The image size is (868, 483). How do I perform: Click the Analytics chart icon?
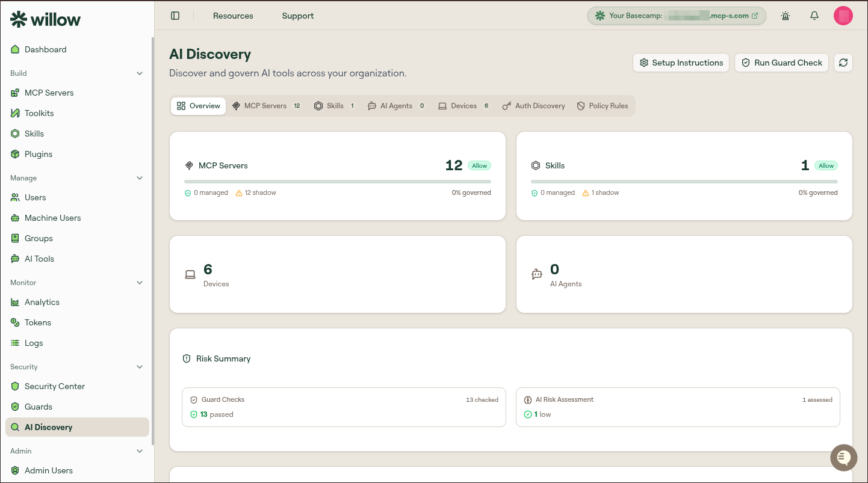coord(15,302)
